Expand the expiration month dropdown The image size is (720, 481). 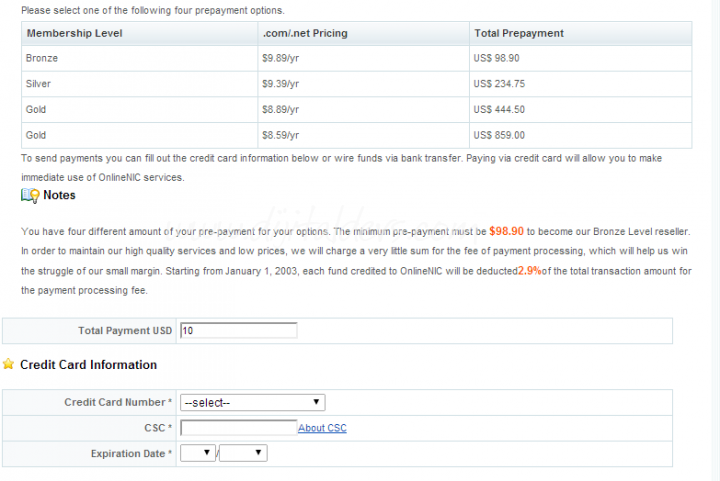click(198, 454)
